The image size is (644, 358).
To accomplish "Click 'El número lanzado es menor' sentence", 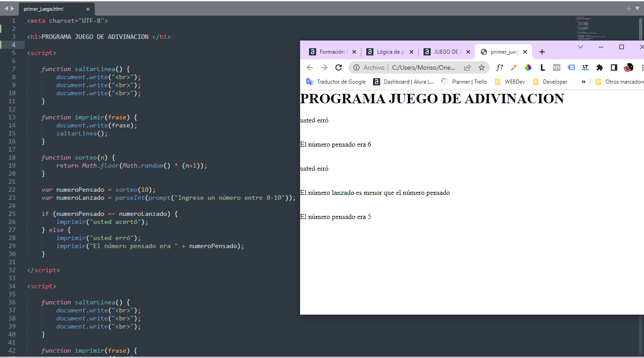I will point(375,193).
